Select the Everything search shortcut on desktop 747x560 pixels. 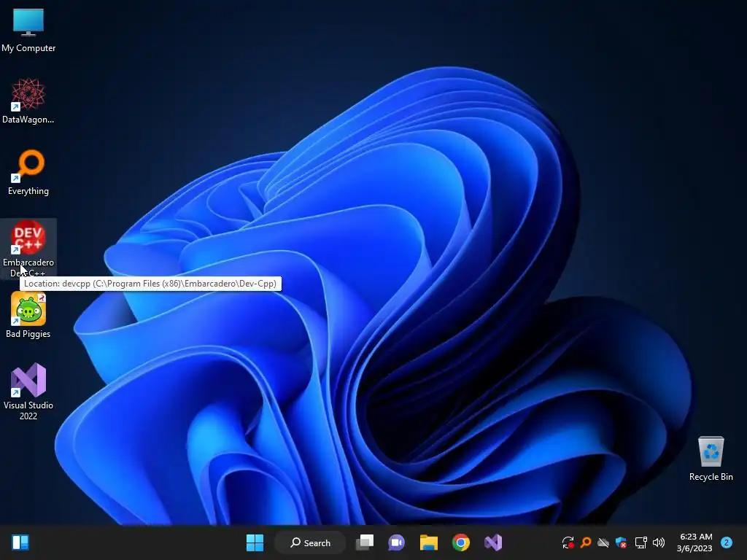(28, 172)
